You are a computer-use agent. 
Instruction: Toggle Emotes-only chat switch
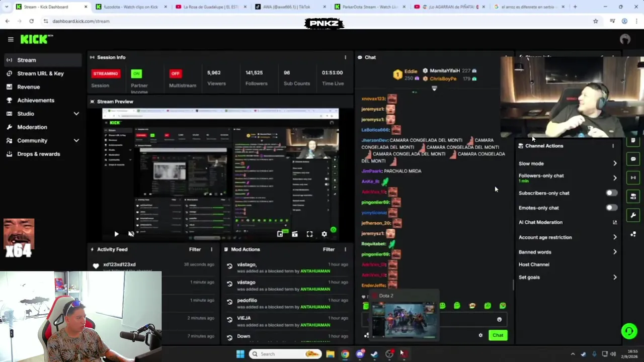[611, 208]
